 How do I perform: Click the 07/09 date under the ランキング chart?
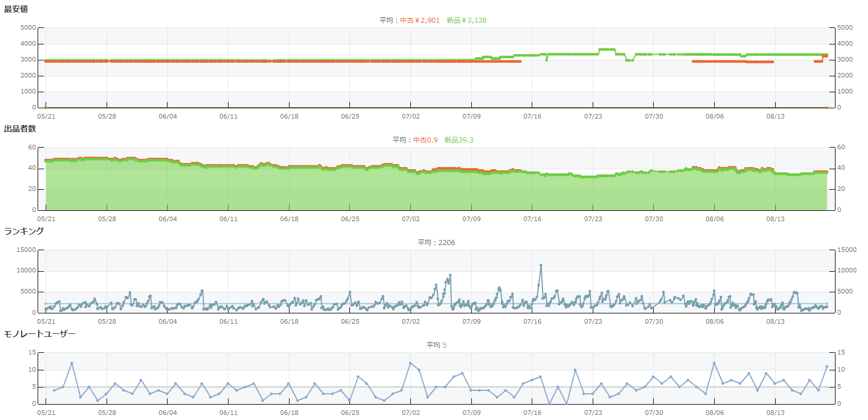(x=471, y=321)
